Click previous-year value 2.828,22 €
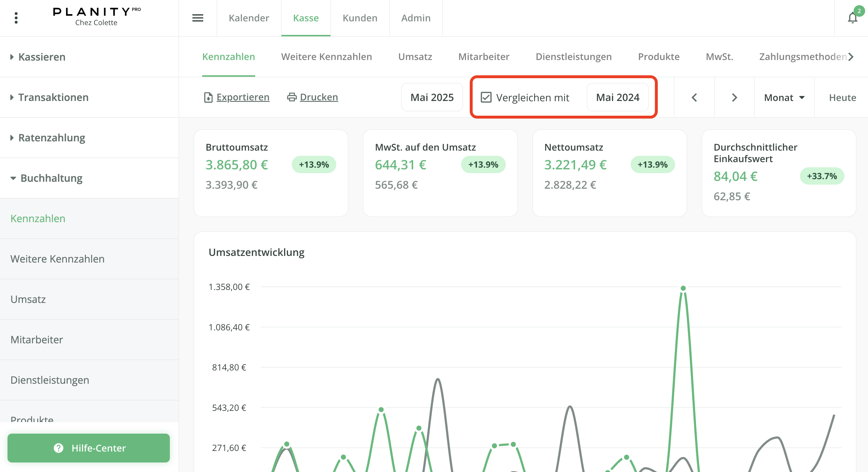868x472 pixels. pyautogui.click(x=570, y=185)
